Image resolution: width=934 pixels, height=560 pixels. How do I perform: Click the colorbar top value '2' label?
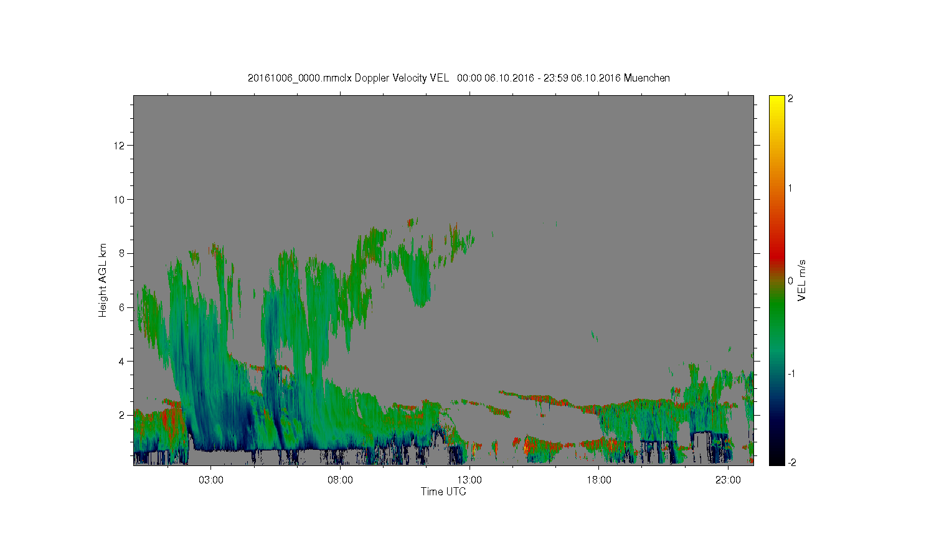pyautogui.click(x=790, y=100)
